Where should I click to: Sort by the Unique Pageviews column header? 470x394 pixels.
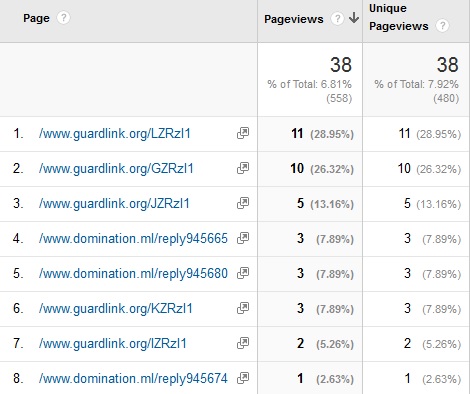(399, 17)
